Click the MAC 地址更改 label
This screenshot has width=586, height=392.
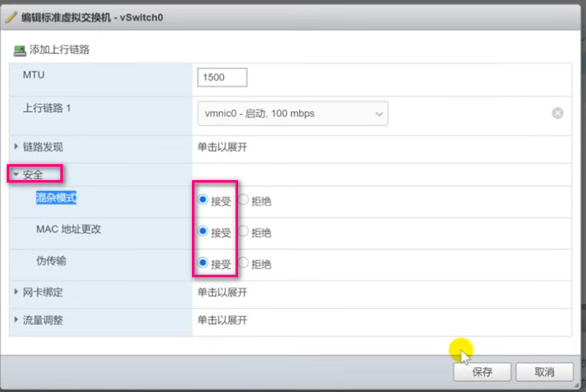[69, 230]
